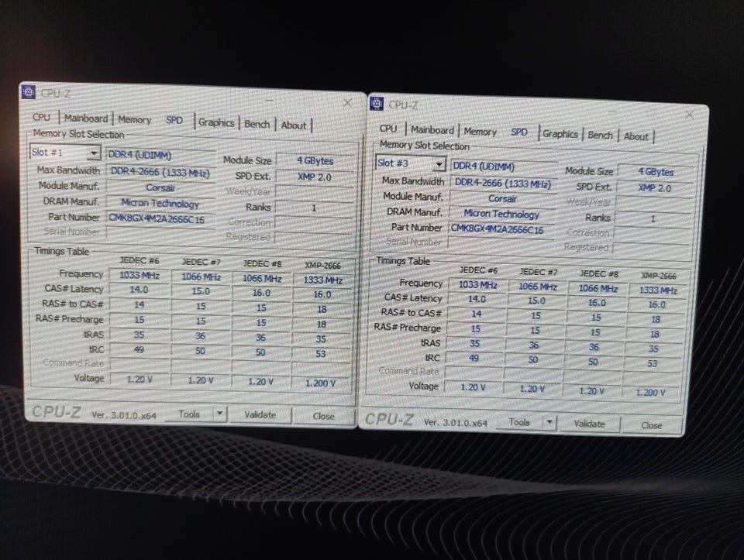Close the right CPU-Z window with X

pos(690,115)
